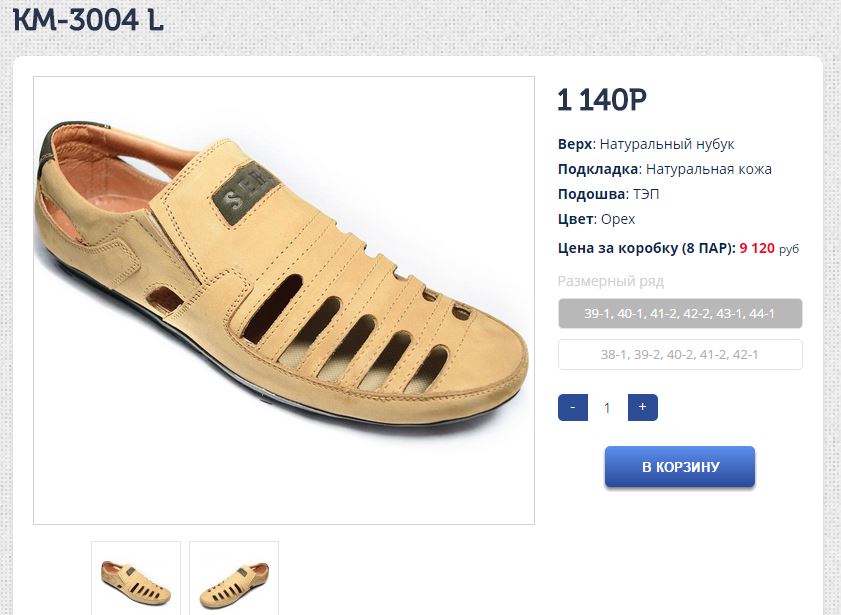Select size range 39-1, 40-1, 41-2, 42-2, 43-1, 44-1
This screenshot has width=841, height=615.
point(680,314)
